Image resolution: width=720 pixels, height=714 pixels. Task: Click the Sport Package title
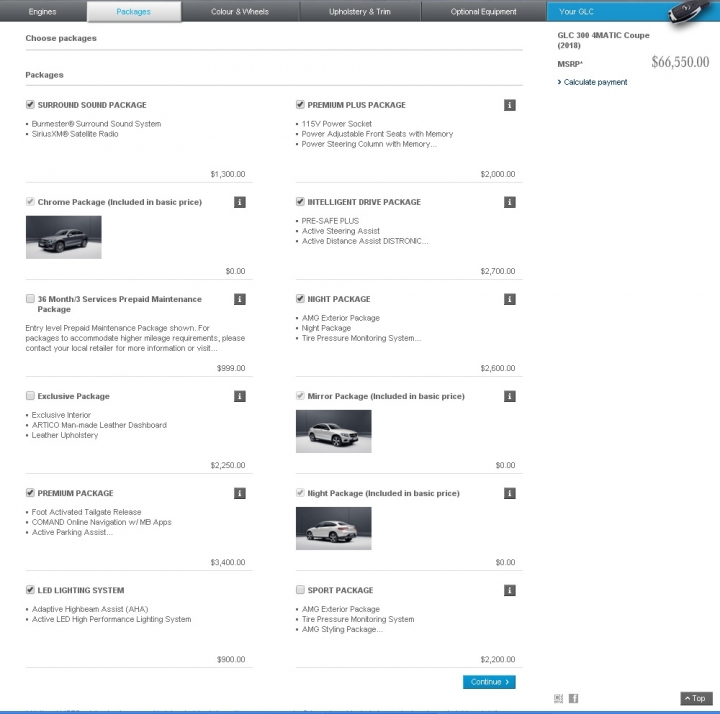340,590
